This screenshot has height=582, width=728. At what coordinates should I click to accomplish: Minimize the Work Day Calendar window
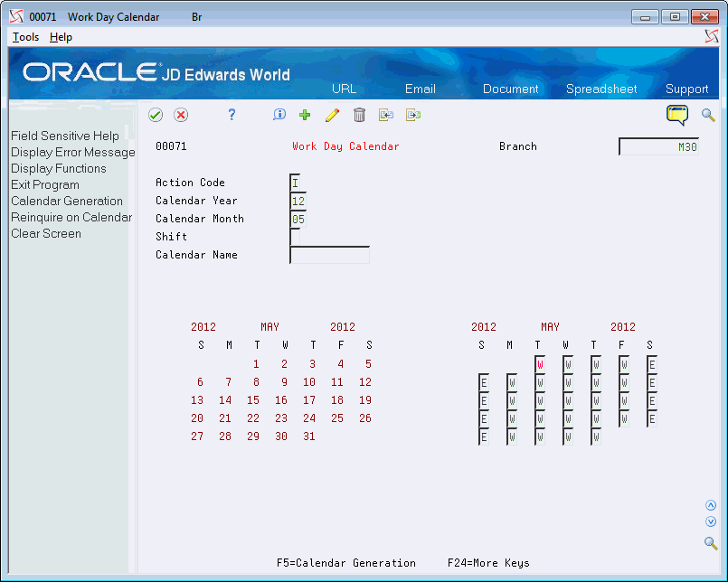645,17
